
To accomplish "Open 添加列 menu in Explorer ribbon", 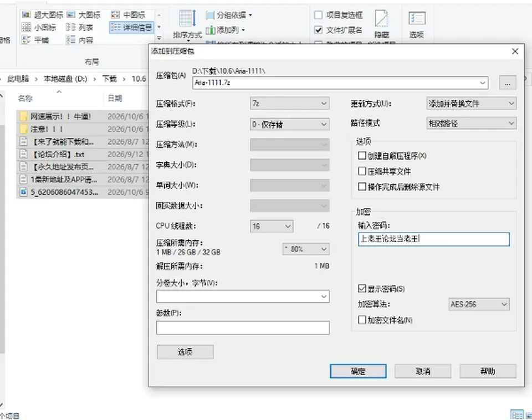I will tap(226, 30).
